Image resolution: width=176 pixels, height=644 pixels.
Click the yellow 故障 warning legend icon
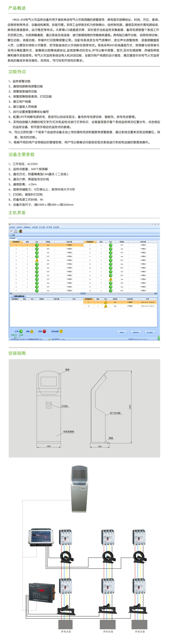[32, 331]
